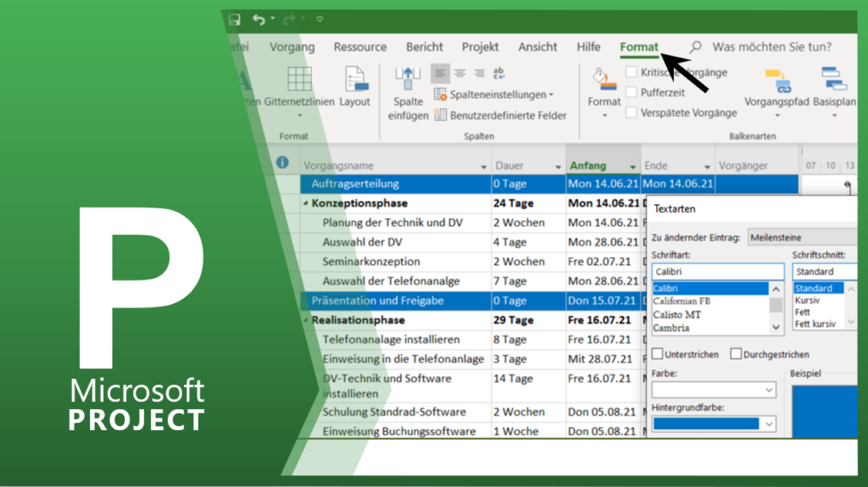Click the text wrap icon in Spalten
The image size is (868, 487).
[x=498, y=74]
